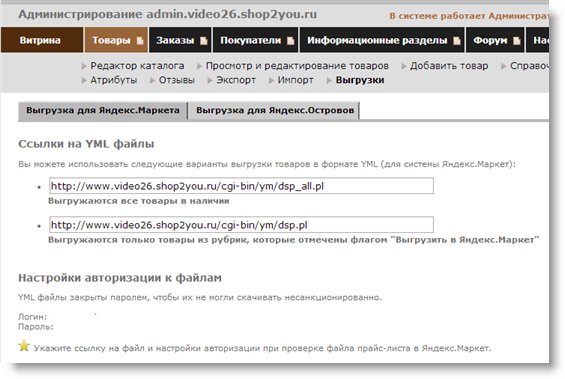Click the page icon next to Товары

[x=140, y=41]
